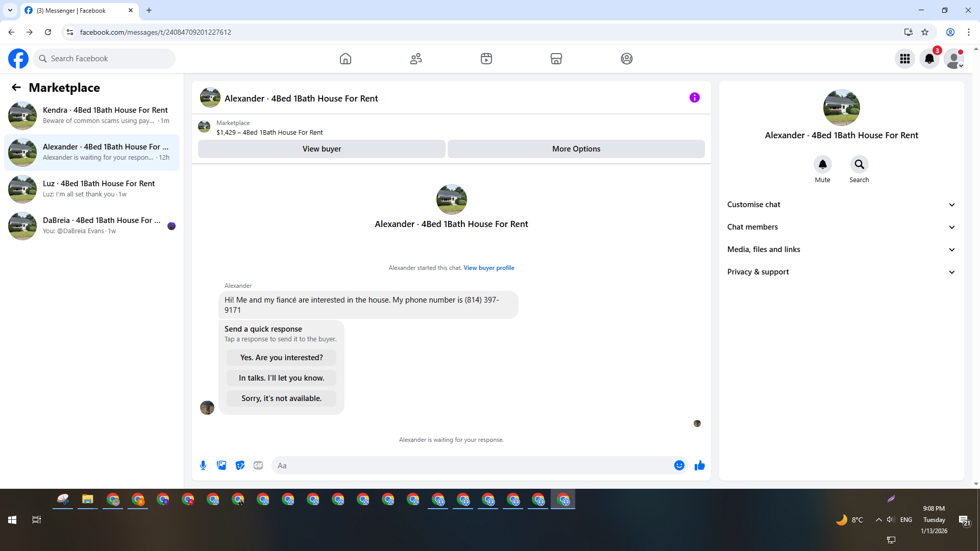Attach a photo using the image icon

point(222,465)
